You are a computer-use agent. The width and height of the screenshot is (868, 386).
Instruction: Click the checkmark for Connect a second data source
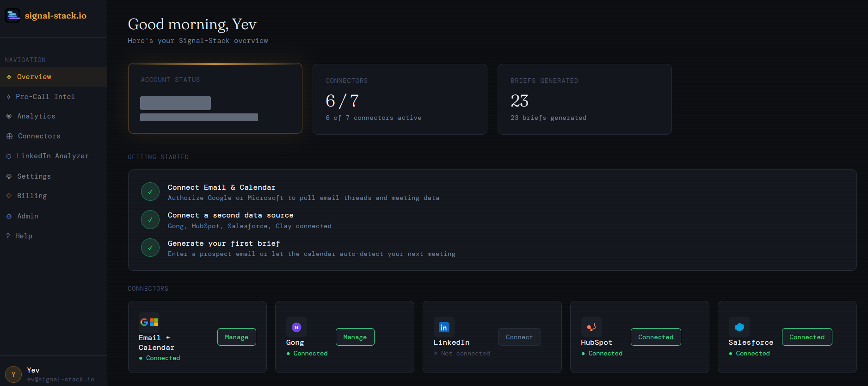(x=150, y=220)
